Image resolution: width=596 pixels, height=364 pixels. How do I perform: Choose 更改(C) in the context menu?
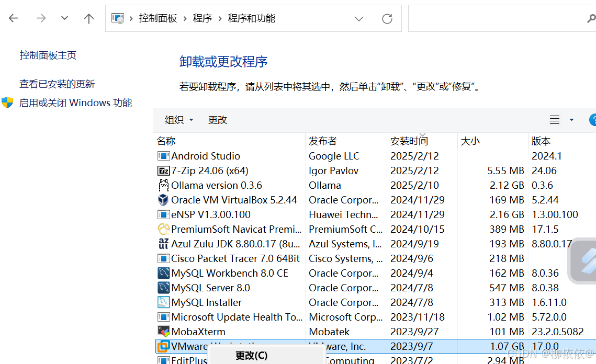pyautogui.click(x=251, y=356)
